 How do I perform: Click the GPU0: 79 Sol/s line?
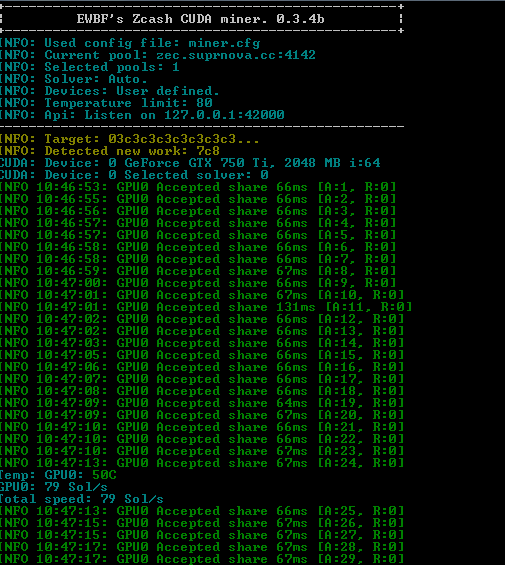click(x=54, y=487)
